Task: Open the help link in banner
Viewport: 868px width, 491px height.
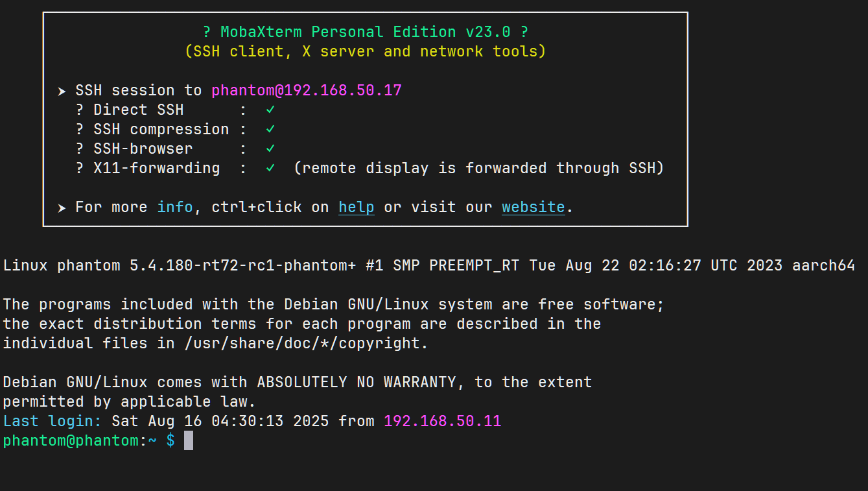Action: pyautogui.click(x=357, y=207)
